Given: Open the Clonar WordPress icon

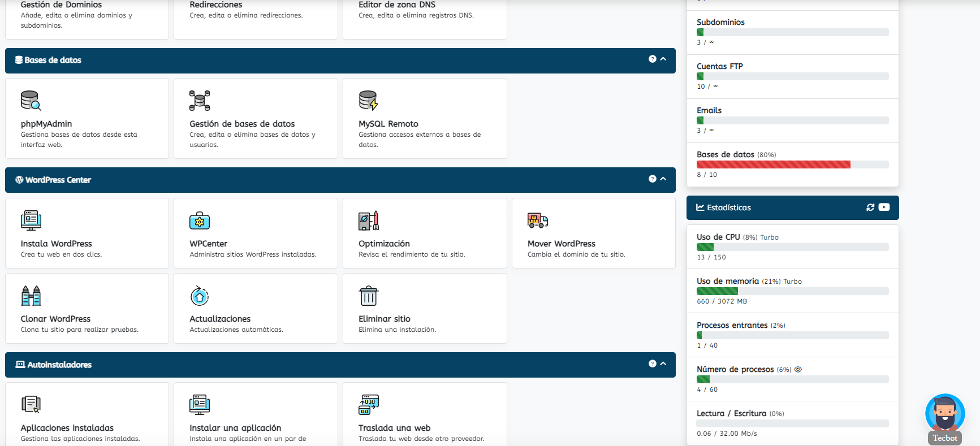Looking at the screenshot, I should point(31,296).
